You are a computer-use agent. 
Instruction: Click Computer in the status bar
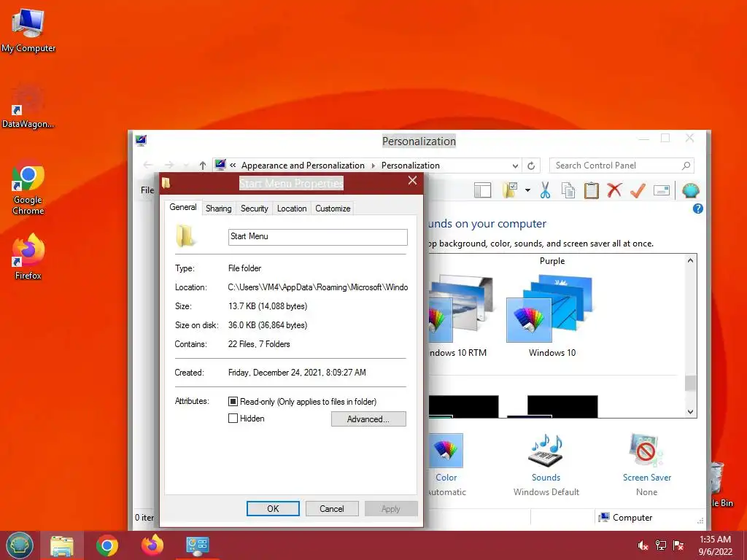click(x=625, y=518)
